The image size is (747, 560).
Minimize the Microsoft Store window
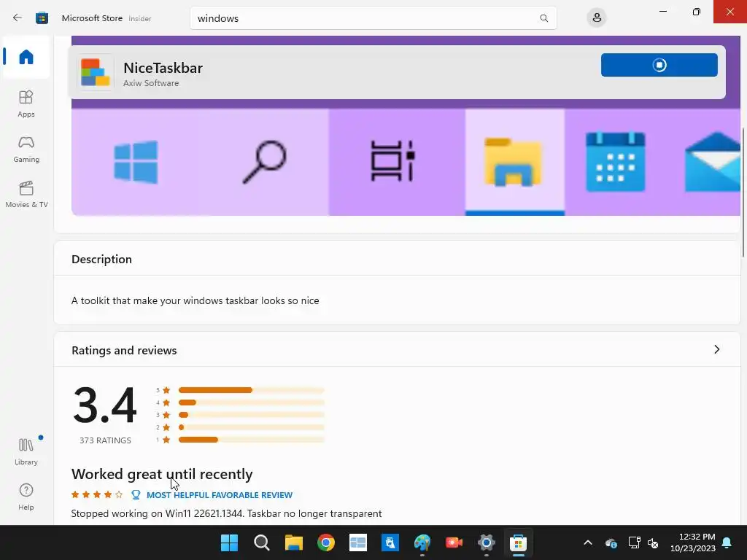point(663,12)
